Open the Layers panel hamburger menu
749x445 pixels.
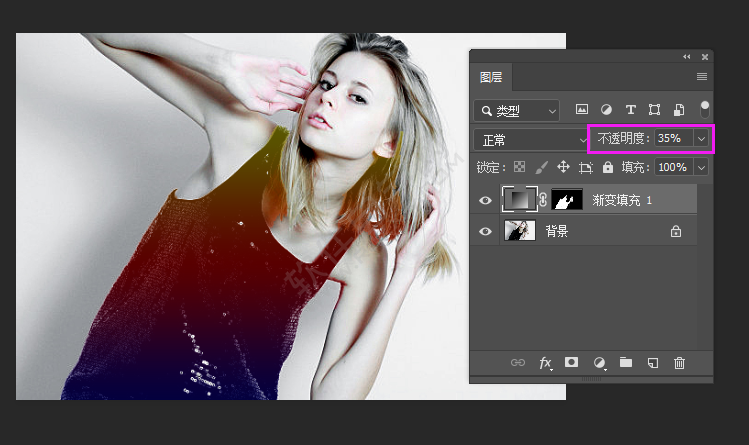702,77
